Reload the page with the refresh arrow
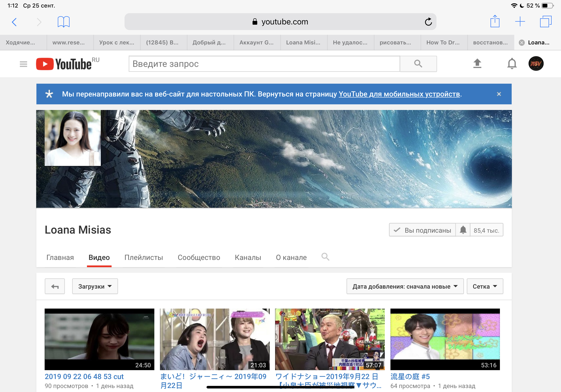This screenshot has width=561, height=392. point(428,22)
